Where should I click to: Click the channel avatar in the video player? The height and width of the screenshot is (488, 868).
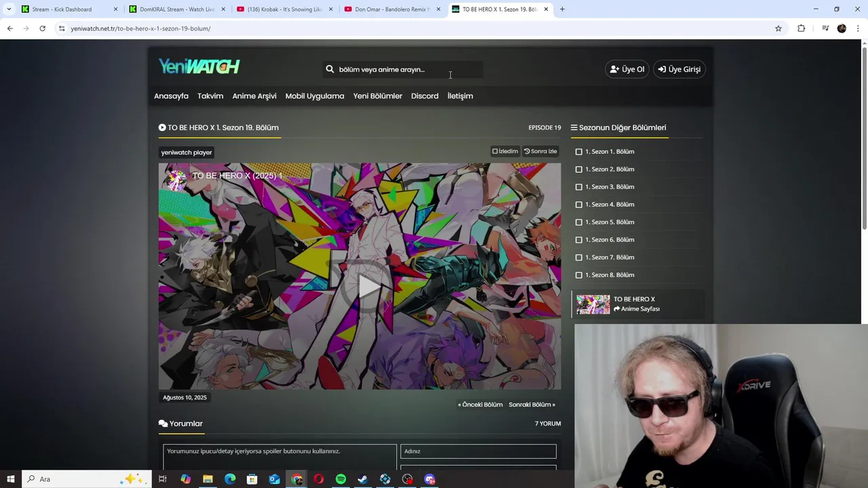[x=176, y=180]
